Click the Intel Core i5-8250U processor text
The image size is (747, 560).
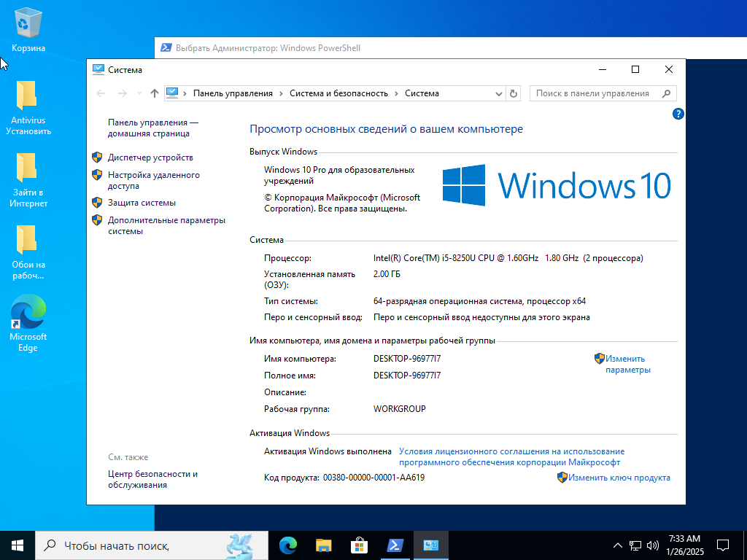click(x=508, y=258)
